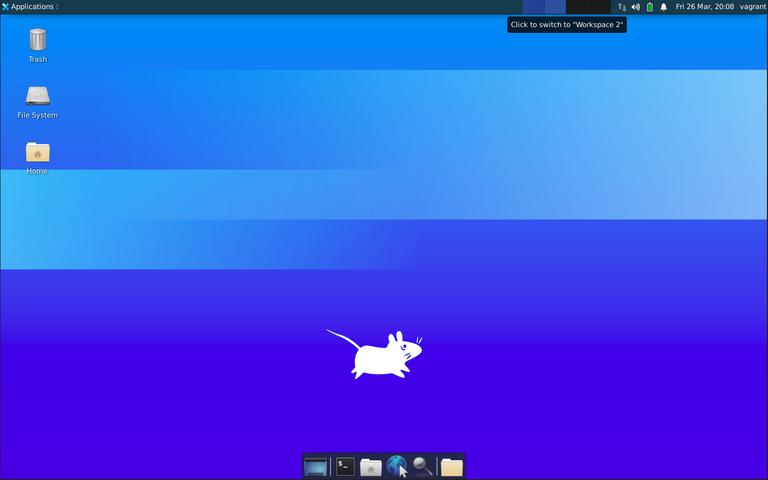This screenshot has width=768, height=480.
Task: Switch to the fourth workspace
Action: (x=599, y=7)
